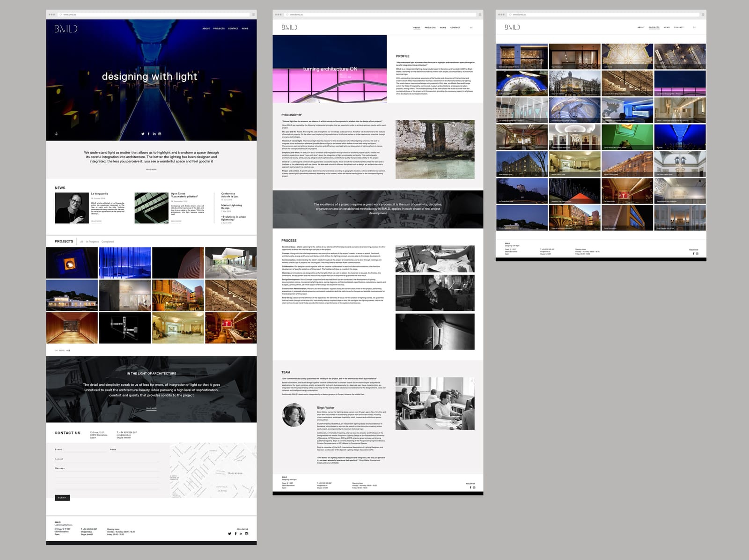
Task: Open CONTACT in the middle window navigation
Action: [x=455, y=28]
